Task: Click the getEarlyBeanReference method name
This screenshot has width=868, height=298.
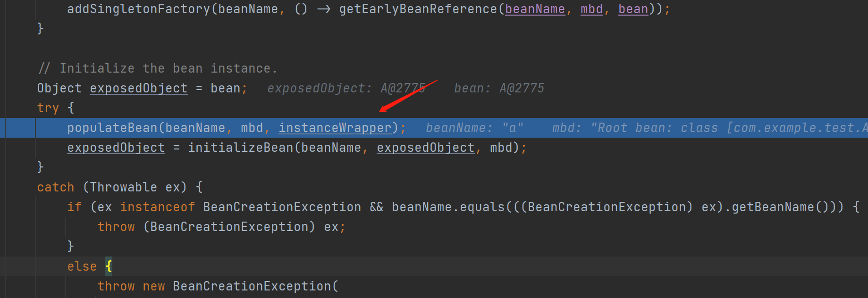Action: click(x=418, y=9)
